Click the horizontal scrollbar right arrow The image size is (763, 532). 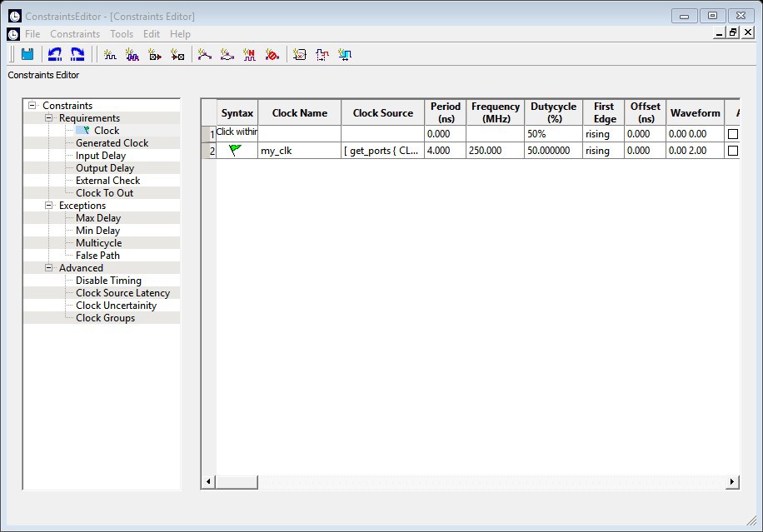732,482
